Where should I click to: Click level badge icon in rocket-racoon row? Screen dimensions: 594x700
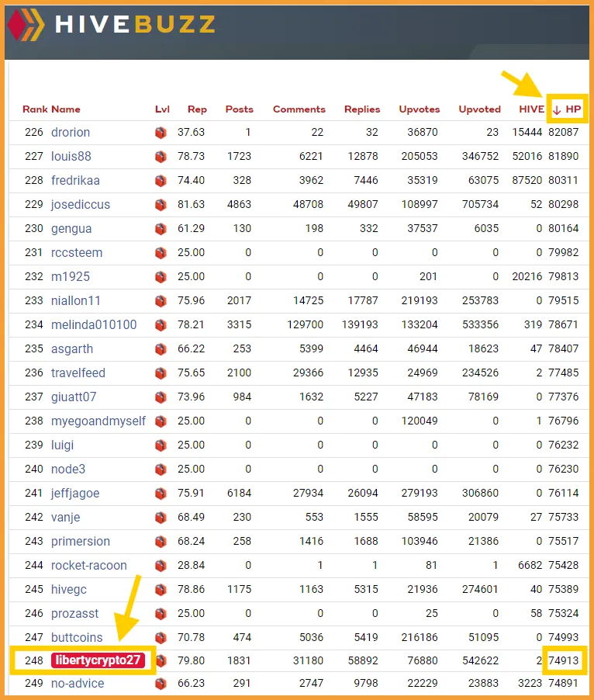coord(161,566)
